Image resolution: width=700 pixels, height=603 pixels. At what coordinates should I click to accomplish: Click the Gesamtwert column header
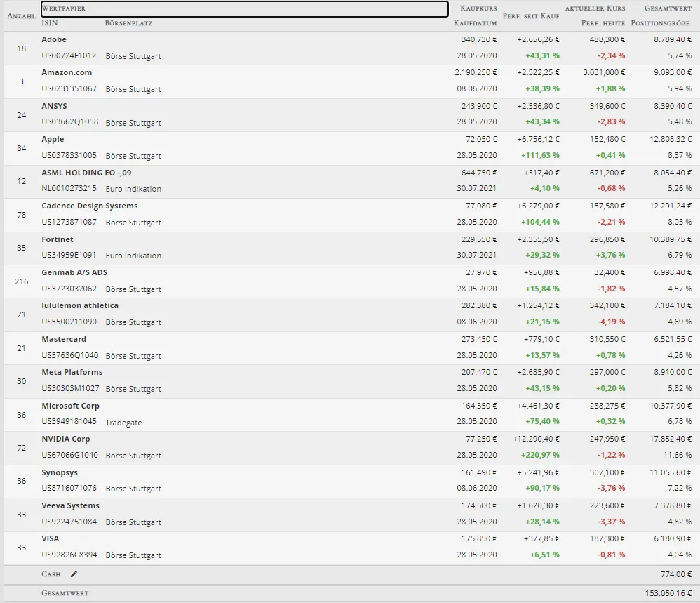668,8
